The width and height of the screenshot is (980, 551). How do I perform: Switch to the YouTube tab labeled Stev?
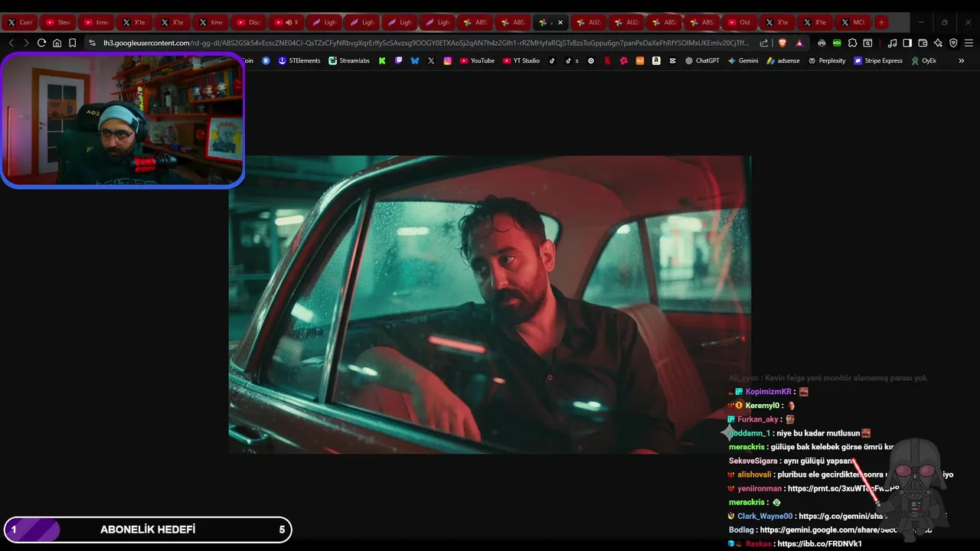(x=58, y=22)
